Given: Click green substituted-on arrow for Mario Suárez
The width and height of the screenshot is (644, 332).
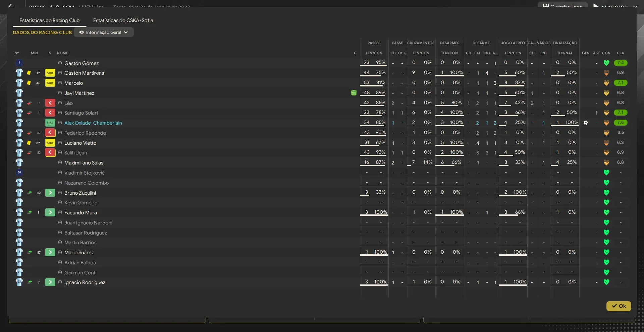Looking at the screenshot, I should click(50, 252).
